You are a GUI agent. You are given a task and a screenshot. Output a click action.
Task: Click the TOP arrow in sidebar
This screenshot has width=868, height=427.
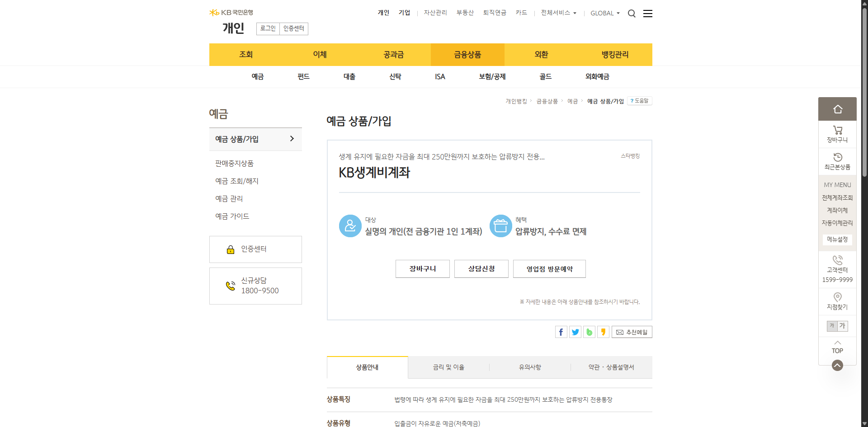tap(837, 347)
